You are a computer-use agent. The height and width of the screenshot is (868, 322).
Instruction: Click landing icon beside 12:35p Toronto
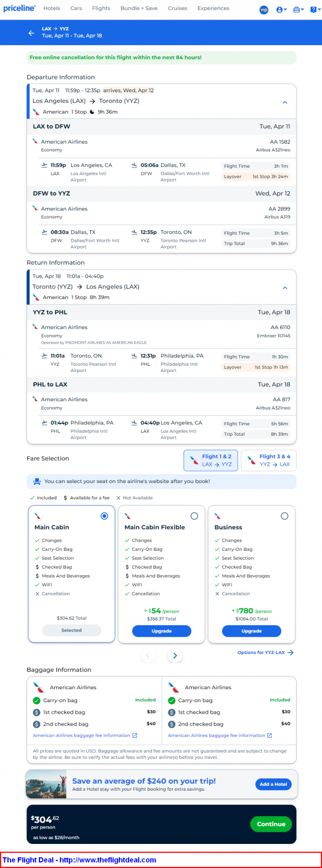point(134,232)
